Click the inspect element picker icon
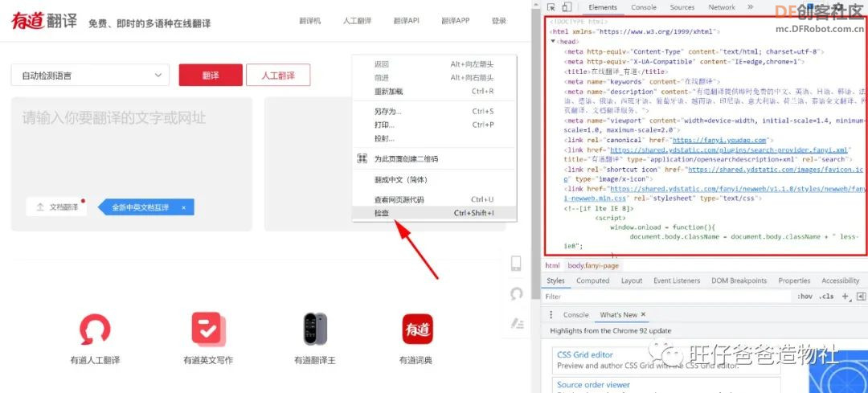Screen dimensions: 868x393 (551, 7)
